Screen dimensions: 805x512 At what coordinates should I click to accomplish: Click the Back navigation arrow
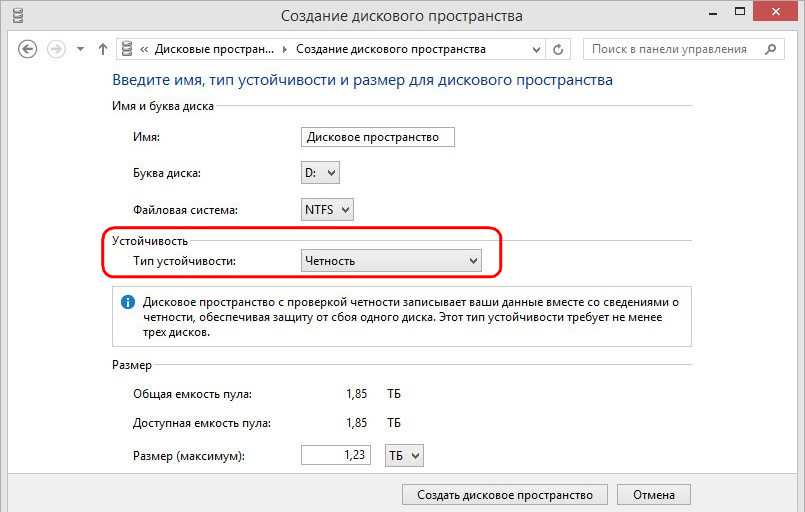click(28, 49)
